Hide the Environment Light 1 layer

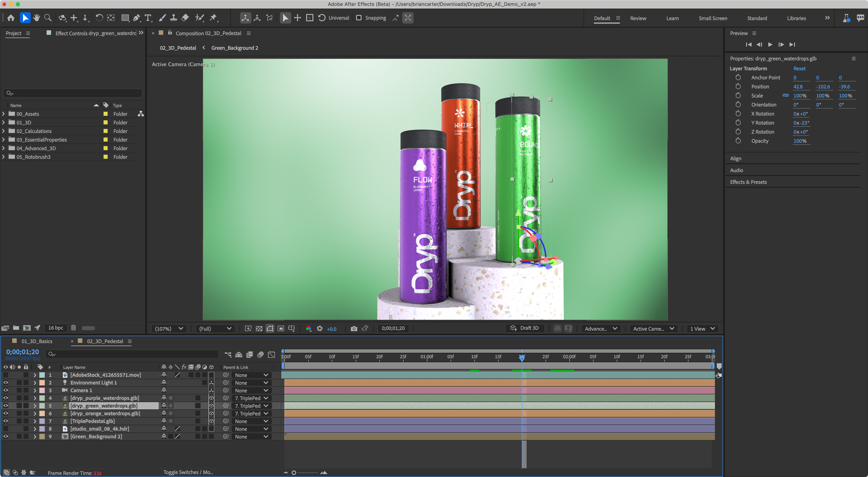(5, 383)
